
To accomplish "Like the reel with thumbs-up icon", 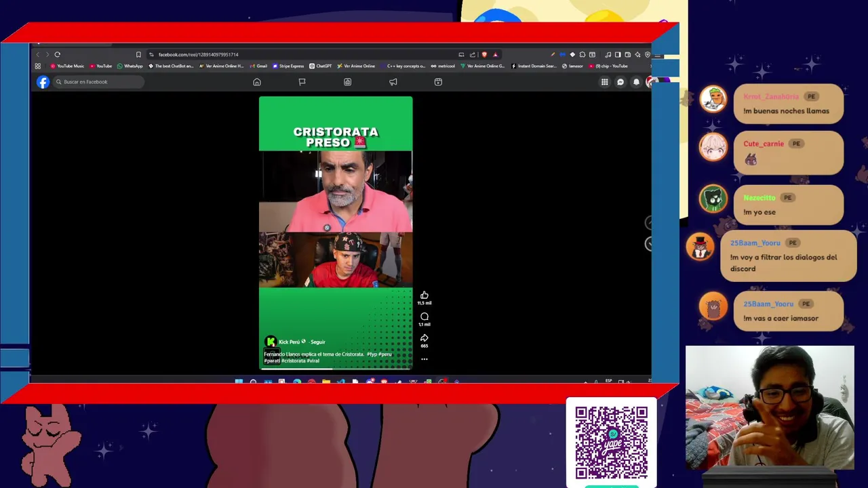I will [425, 295].
